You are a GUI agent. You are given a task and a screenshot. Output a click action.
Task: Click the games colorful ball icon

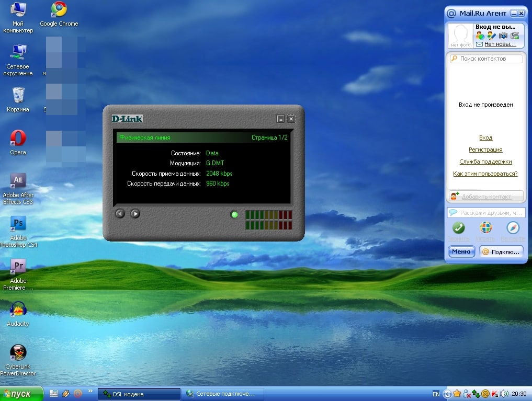tap(485, 227)
